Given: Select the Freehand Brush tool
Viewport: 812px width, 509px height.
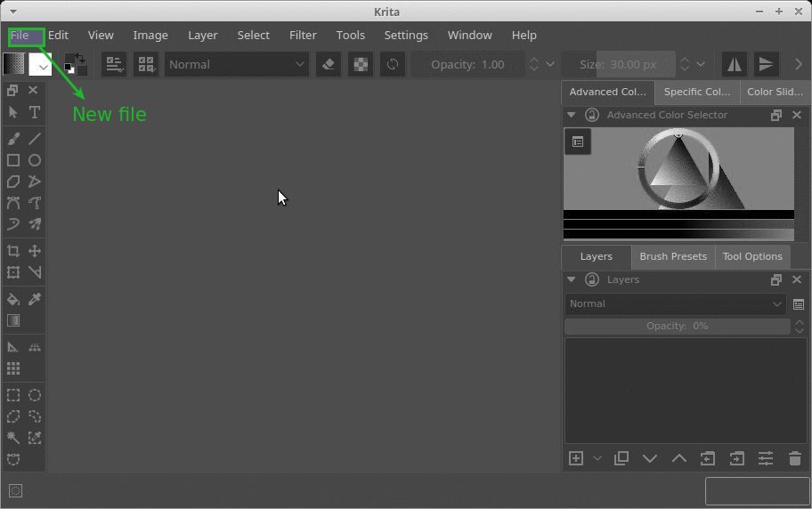Looking at the screenshot, I should tap(13, 139).
